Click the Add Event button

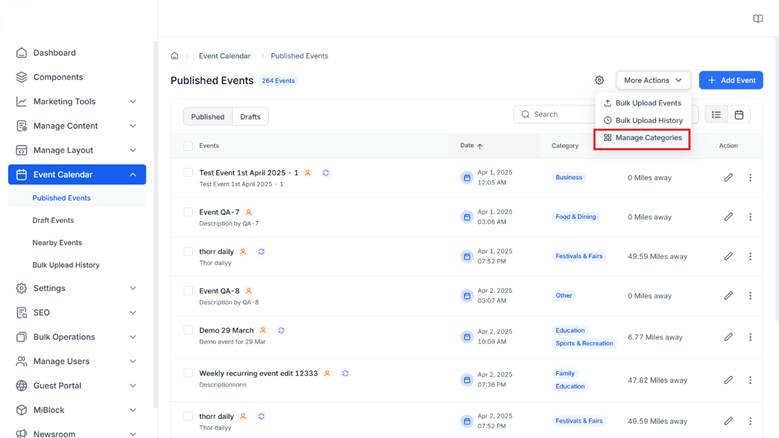click(x=731, y=80)
